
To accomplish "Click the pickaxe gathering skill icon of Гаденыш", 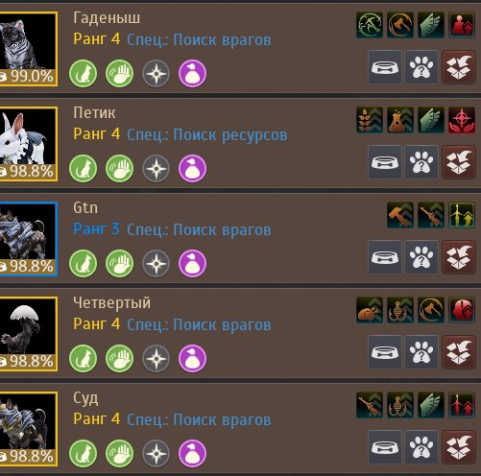I will pos(369,25).
